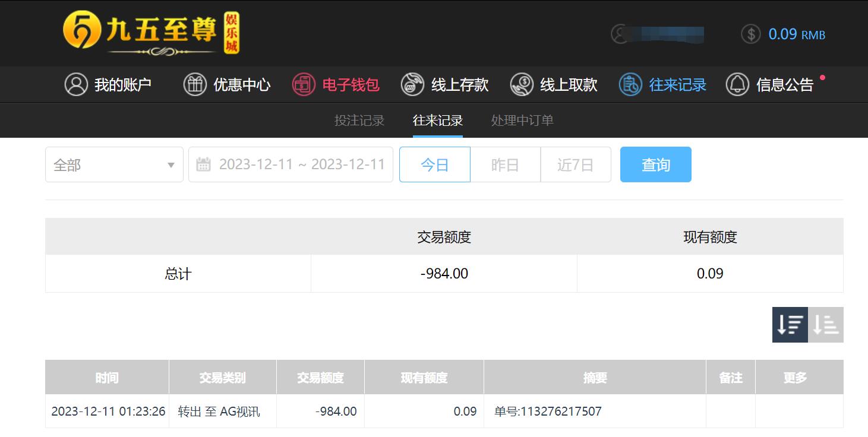This screenshot has width=868, height=437.
Task: Select the 今日 date filter
Action: 435,164
